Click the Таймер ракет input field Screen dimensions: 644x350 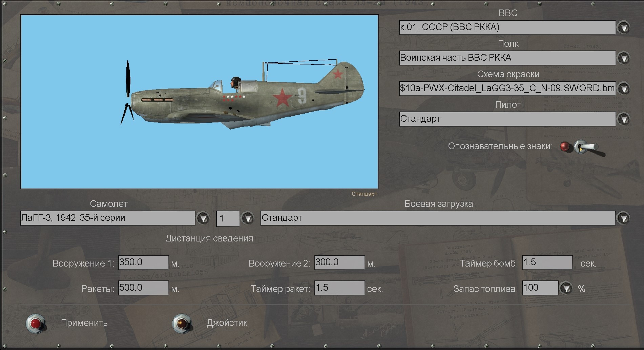pos(339,288)
